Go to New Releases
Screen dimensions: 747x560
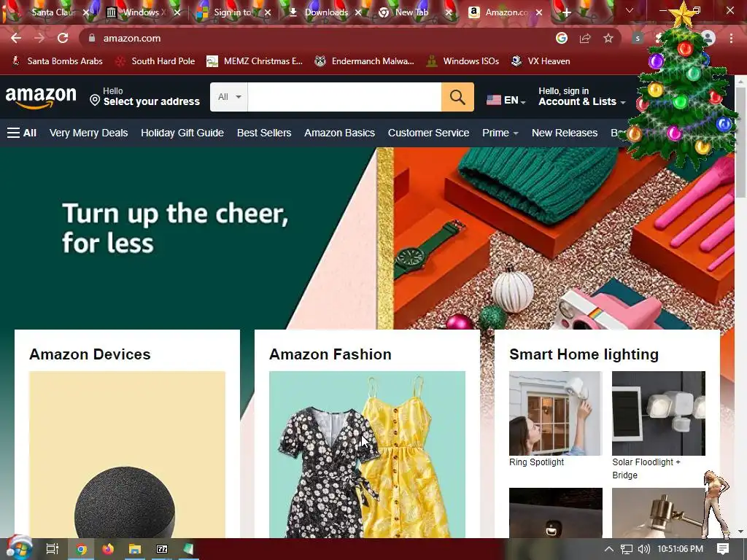point(565,133)
